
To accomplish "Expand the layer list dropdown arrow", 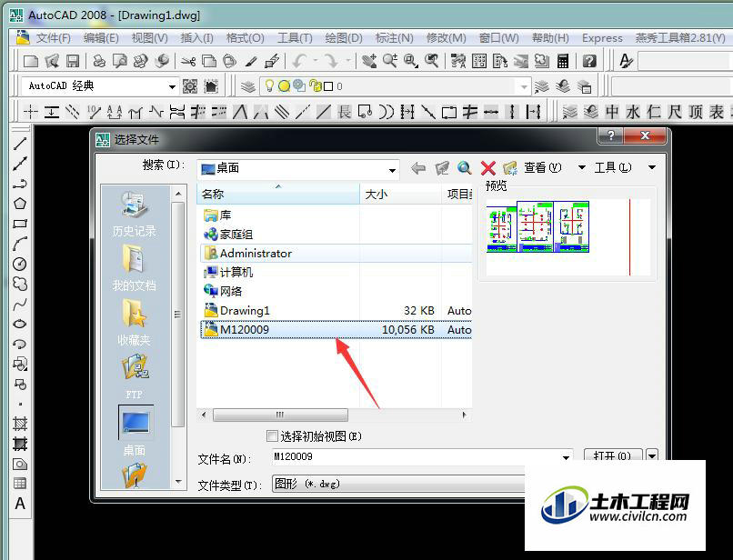I will point(524,87).
